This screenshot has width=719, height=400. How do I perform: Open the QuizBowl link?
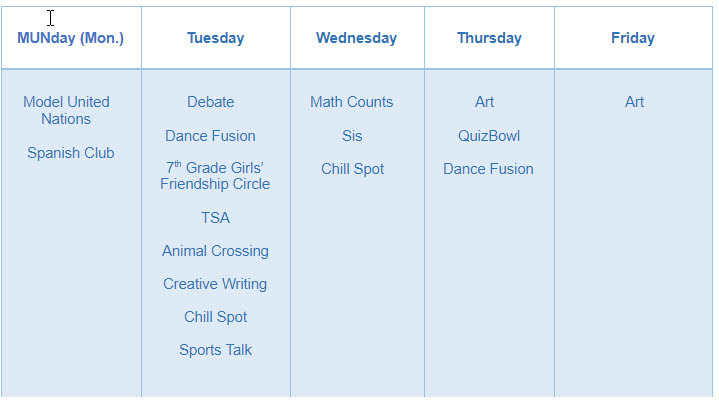[x=489, y=136]
